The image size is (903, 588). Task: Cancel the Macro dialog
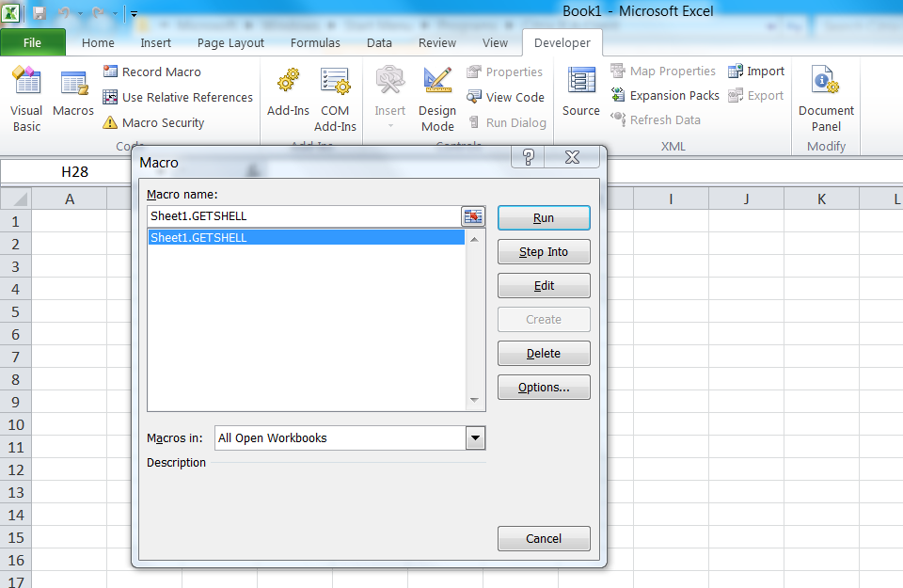(544, 538)
